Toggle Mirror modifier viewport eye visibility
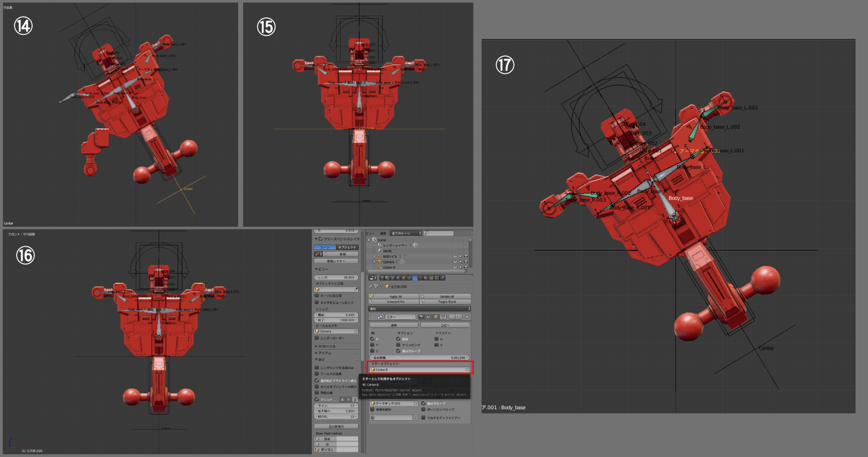The image size is (868, 457). [428, 317]
